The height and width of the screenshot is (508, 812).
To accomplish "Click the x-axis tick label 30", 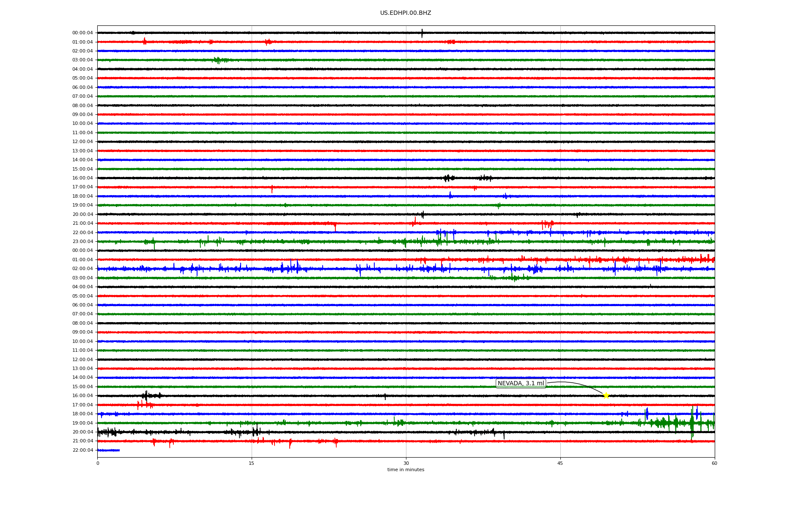I will point(406,463).
